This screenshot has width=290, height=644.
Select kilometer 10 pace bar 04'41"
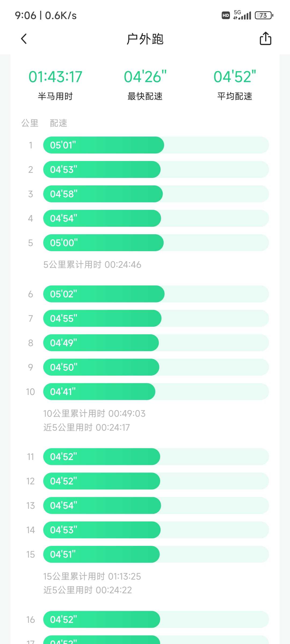(x=156, y=392)
